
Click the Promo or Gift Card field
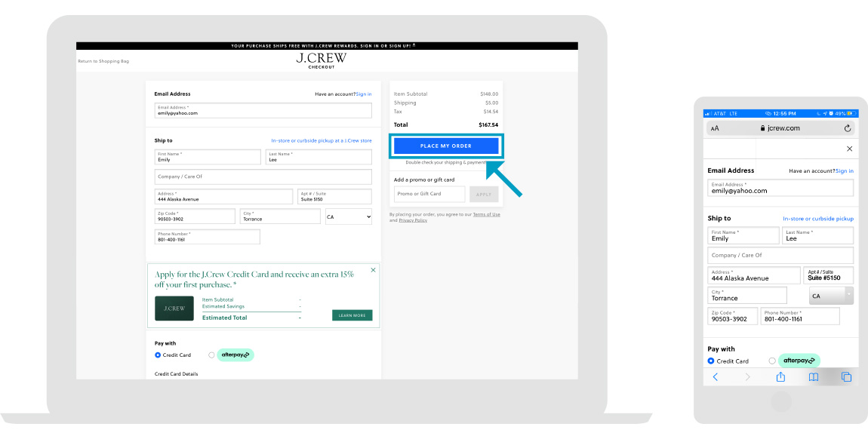pyautogui.click(x=429, y=194)
